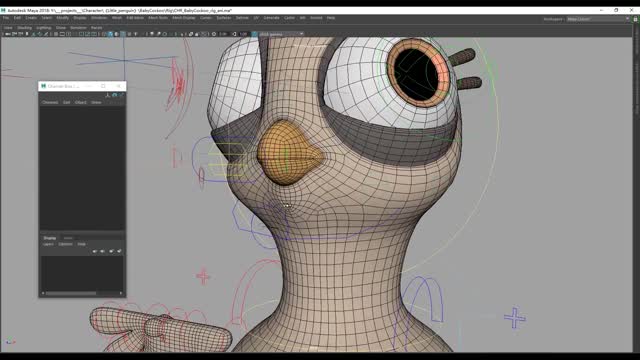The image size is (640, 360).
Task: Open Object menu in Channel Box window
Action: (x=81, y=102)
